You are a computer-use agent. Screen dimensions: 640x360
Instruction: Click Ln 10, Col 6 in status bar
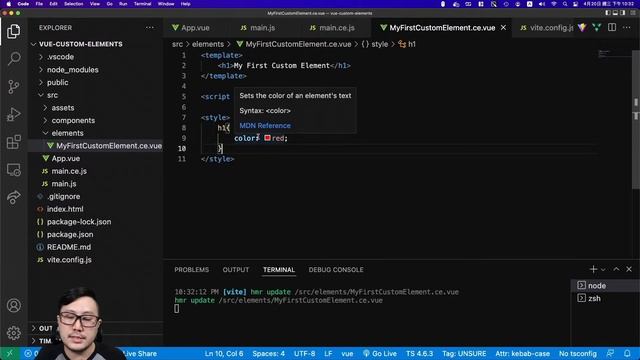point(224,353)
